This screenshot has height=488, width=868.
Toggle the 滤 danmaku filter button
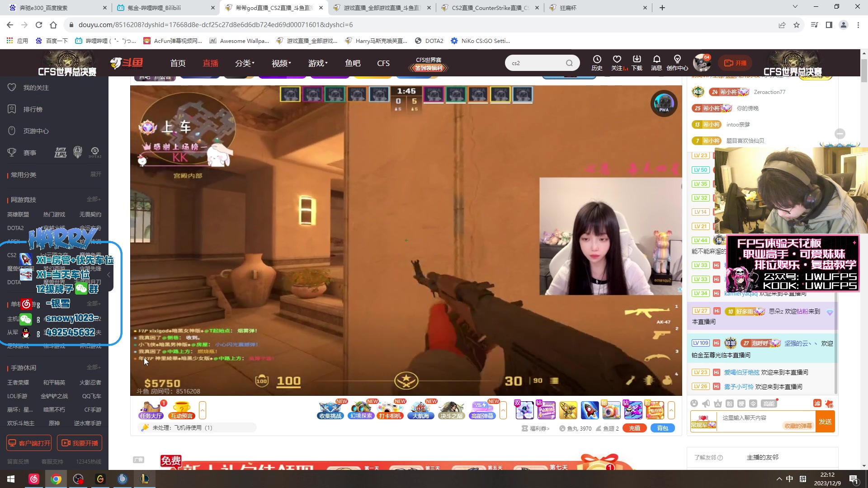click(x=817, y=404)
